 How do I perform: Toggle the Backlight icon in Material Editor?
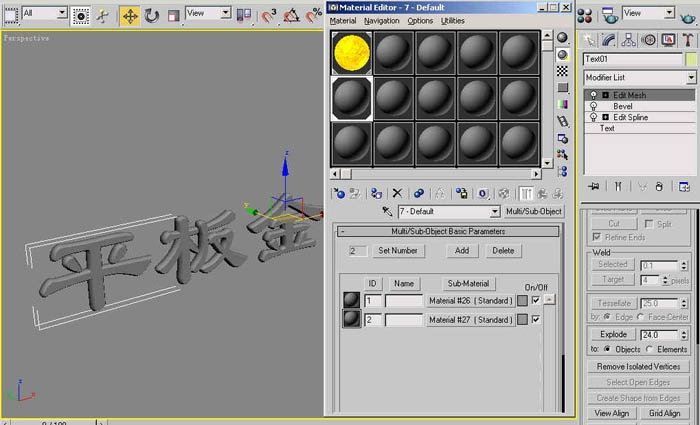[562, 55]
